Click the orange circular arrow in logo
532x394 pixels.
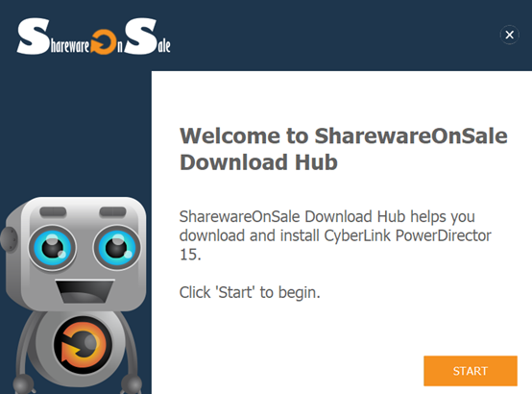point(103,42)
